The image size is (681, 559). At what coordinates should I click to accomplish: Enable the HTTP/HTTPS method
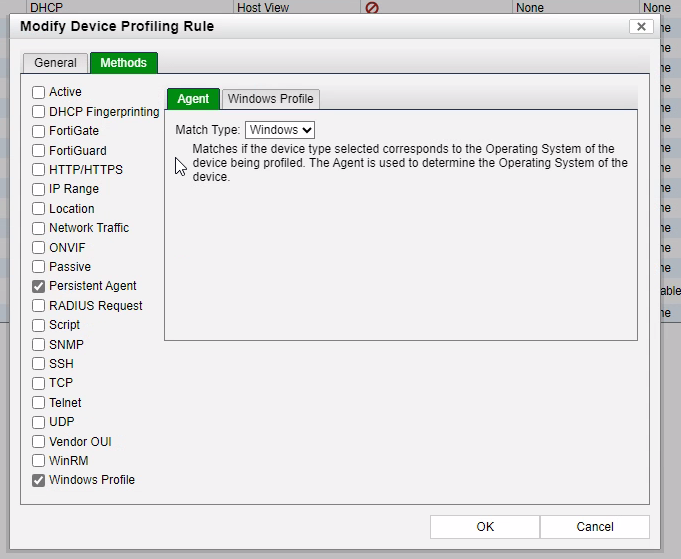coord(39,170)
